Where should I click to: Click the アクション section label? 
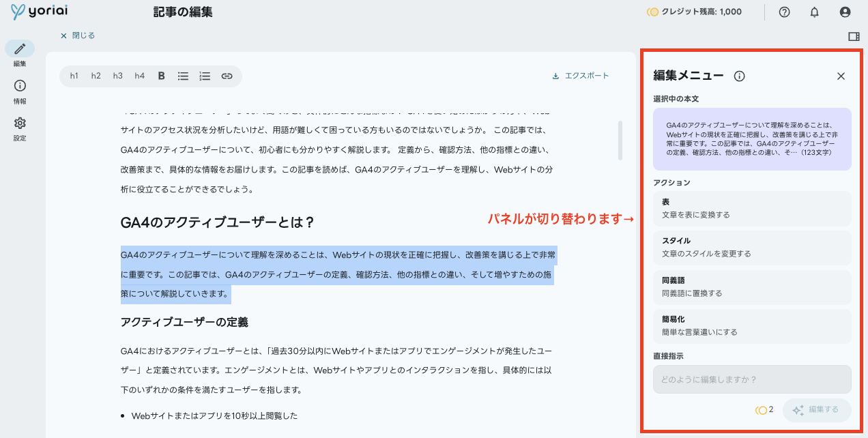click(672, 183)
